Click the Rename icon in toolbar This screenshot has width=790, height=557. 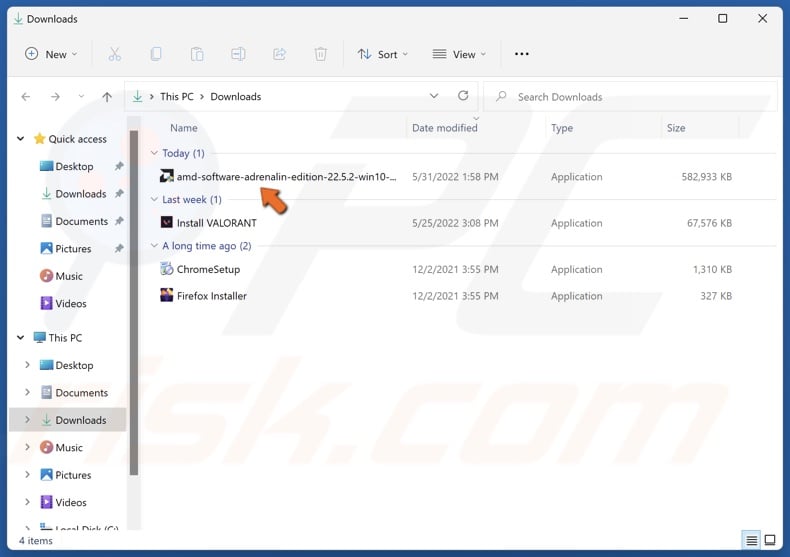point(238,54)
